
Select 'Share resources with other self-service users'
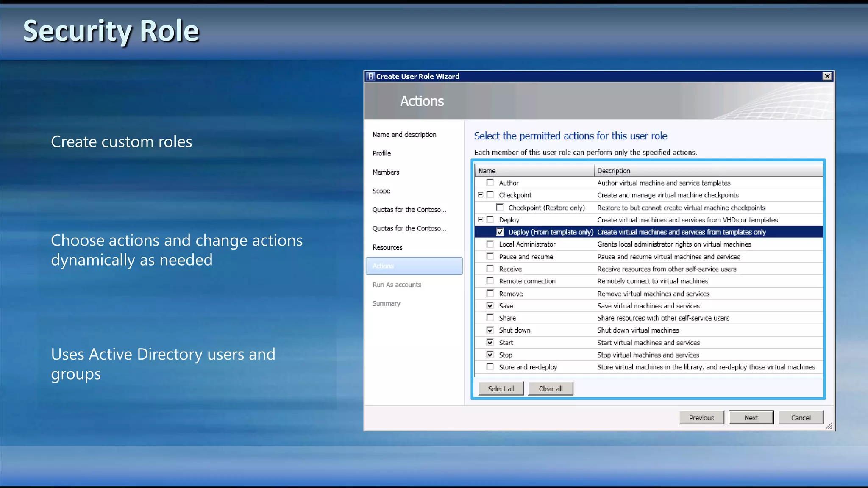pyautogui.click(x=663, y=318)
